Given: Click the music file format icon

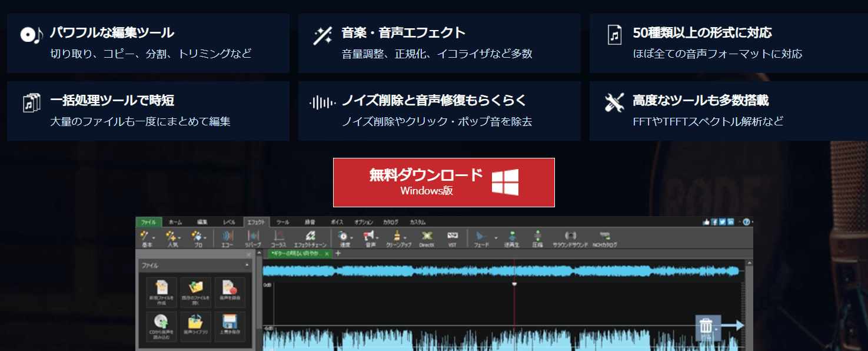Looking at the screenshot, I should pyautogui.click(x=614, y=35).
